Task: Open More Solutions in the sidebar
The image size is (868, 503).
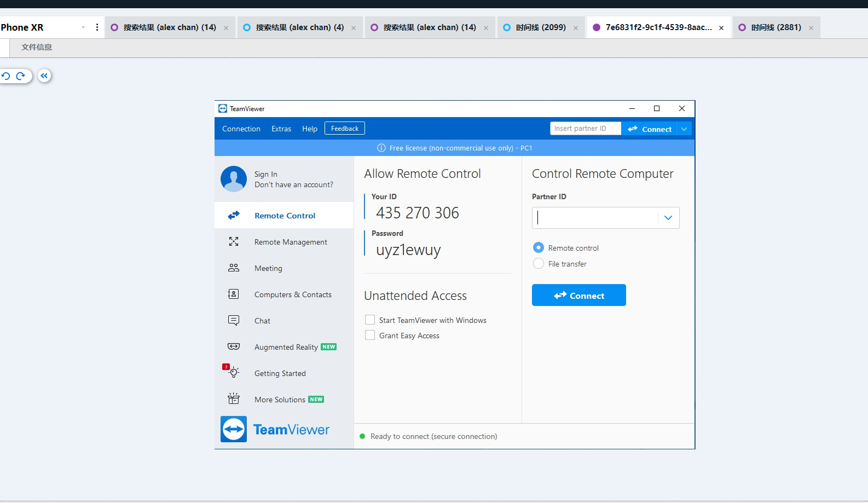Action: click(x=284, y=400)
